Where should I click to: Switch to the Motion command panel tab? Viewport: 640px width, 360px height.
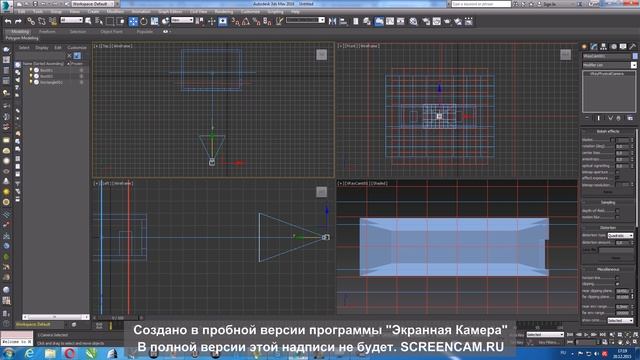(x=613, y=47)
